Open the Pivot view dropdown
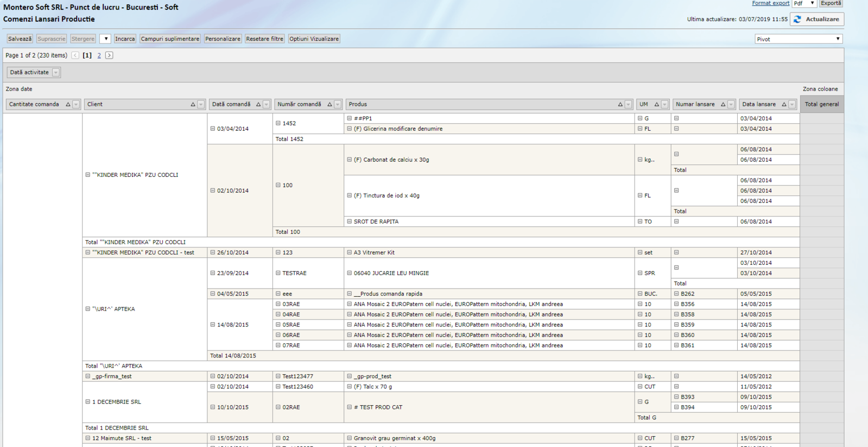Screen dimensions: 868x447 pos(799,39)
